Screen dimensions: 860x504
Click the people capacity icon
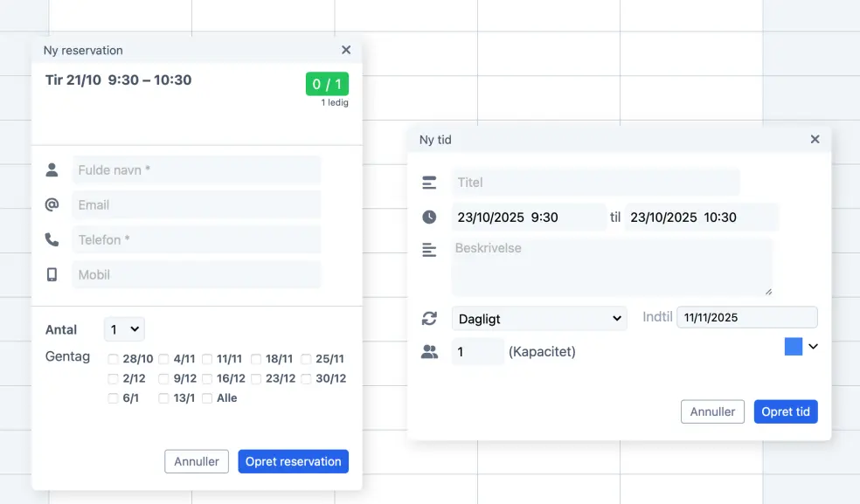[x=429, y=352]
